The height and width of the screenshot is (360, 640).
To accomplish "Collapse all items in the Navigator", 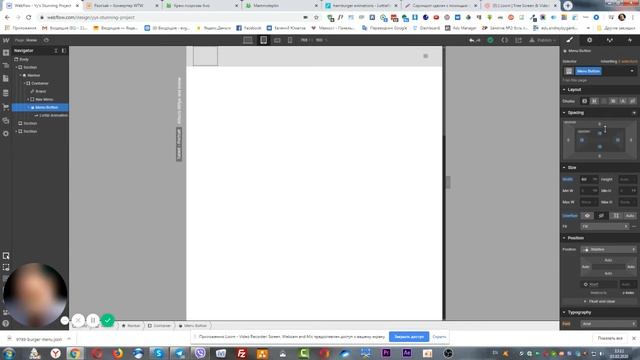I will tap(56, 51).
